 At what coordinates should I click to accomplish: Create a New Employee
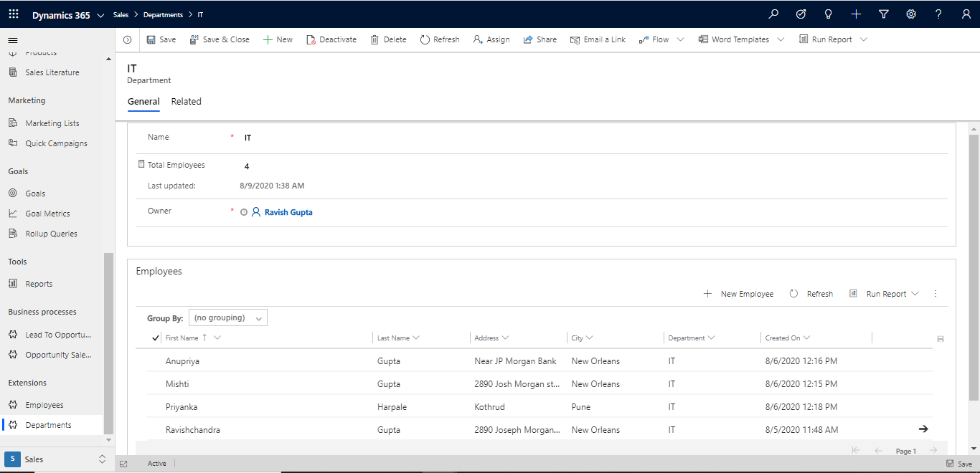(740, 293)
